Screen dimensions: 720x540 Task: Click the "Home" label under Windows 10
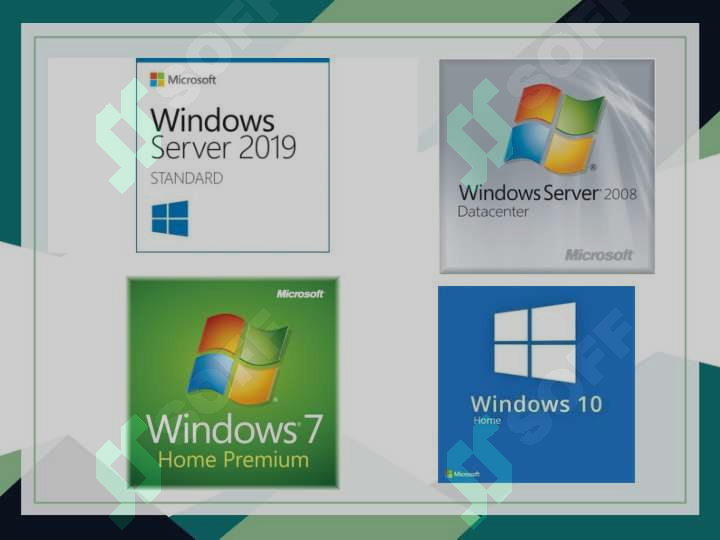click(487, 420)
